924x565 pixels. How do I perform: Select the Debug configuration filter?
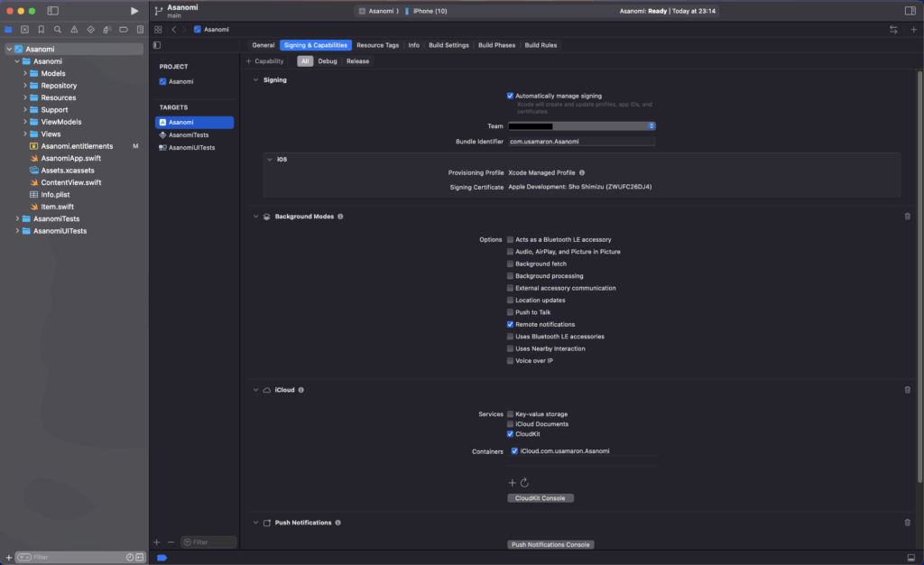[327, 61]
